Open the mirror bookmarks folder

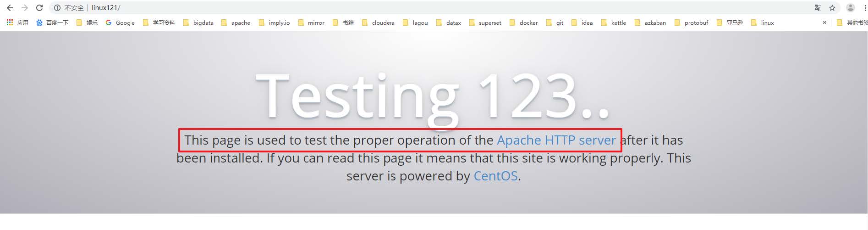[x=311, y=22]
